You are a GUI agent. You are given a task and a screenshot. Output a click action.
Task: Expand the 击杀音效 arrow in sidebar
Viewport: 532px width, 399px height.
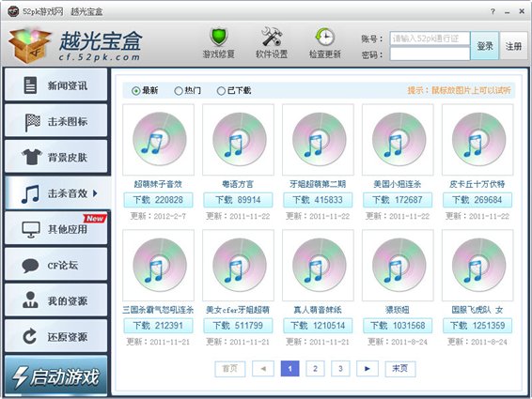tap(95, 193)
